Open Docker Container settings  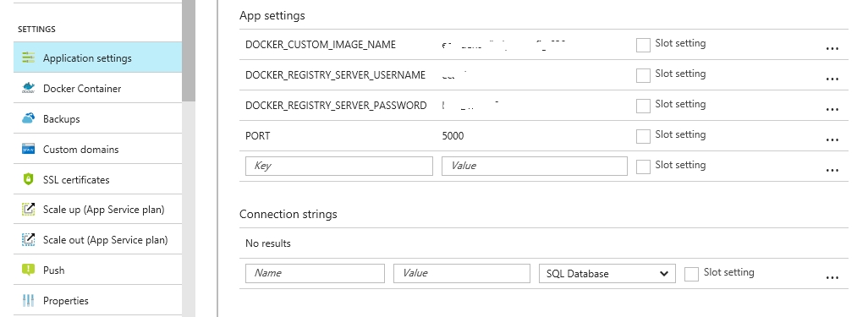(97, 88)
